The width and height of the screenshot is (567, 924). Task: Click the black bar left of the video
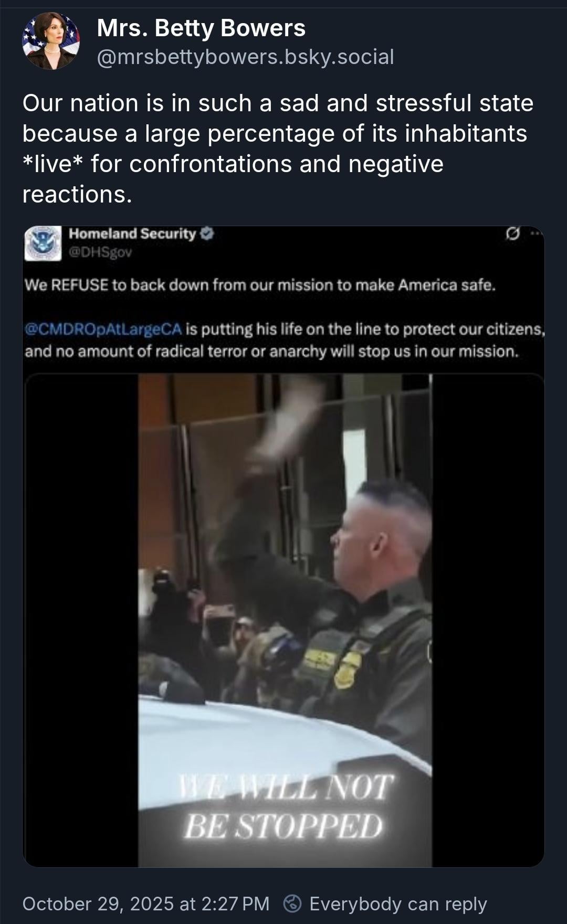click(x=81, y=619)
